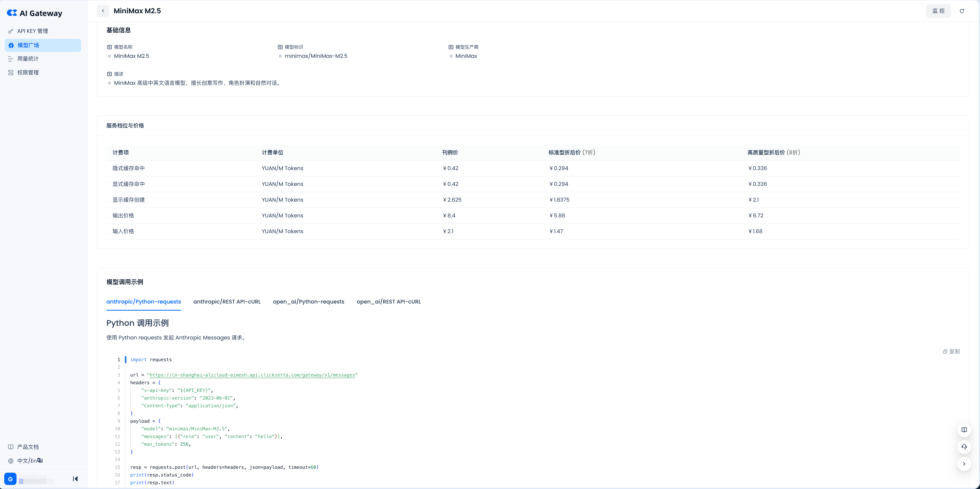
Task: Select the model identifier minimax/MiniMax-M2.5
Action: point(316,56)
